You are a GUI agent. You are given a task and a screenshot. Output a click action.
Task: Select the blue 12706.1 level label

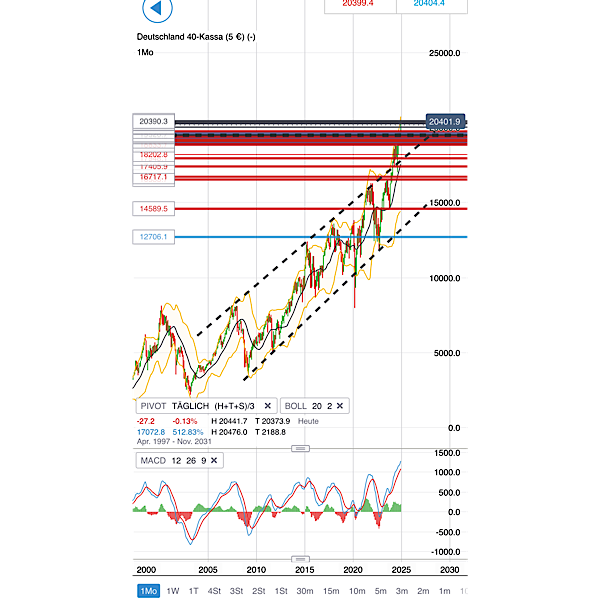tap(154, 237)
